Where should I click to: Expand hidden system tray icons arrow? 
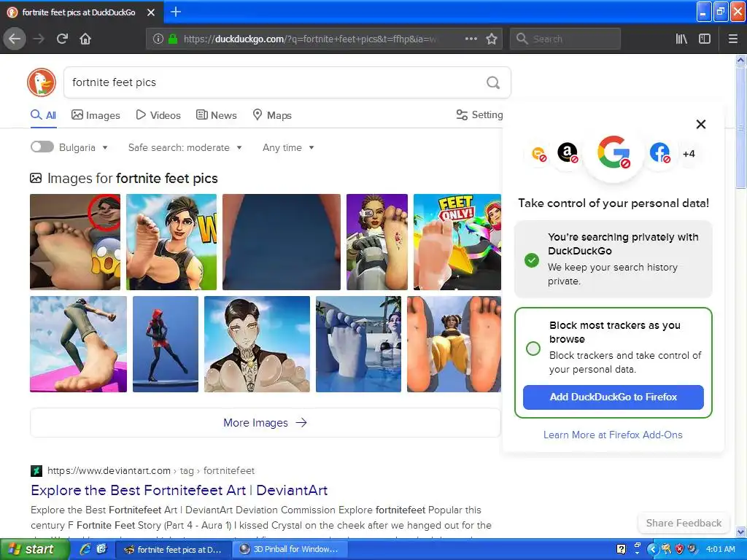coord(652,550)
